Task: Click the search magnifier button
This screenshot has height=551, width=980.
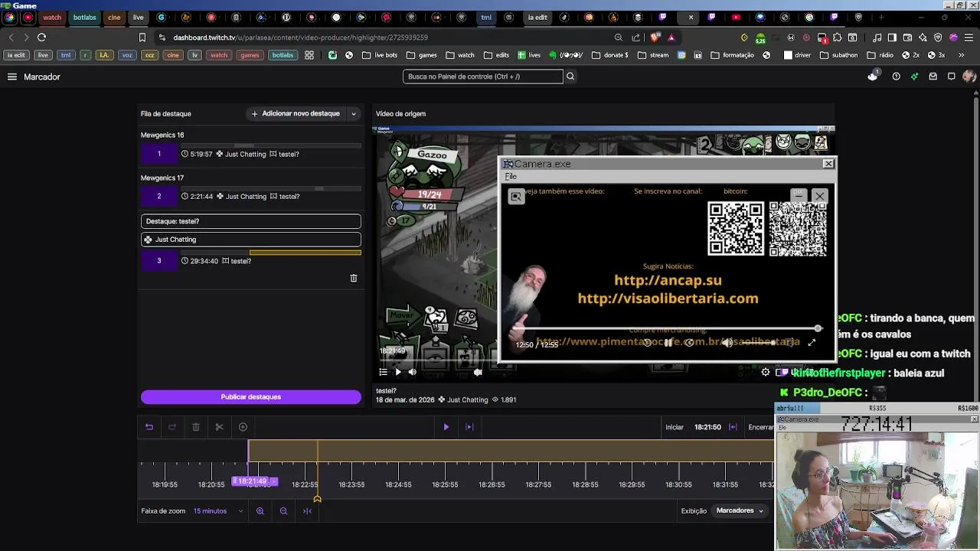Action: pyautogui.click(x=570, y=77)
